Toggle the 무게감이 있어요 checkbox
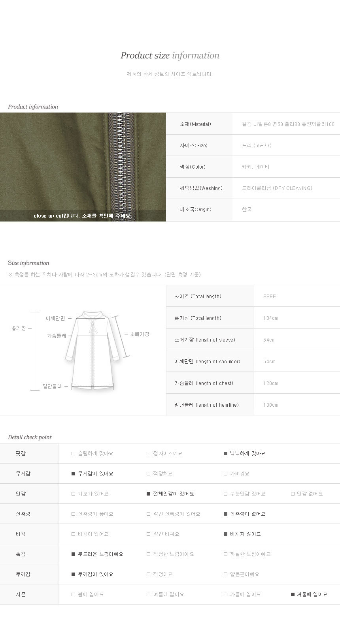 tap(73, 474)
